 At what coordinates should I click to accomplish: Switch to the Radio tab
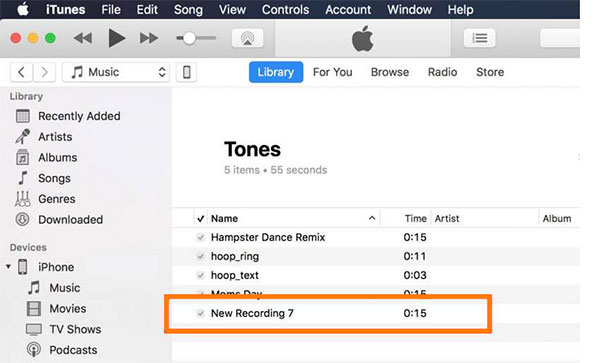coord(442,72)
